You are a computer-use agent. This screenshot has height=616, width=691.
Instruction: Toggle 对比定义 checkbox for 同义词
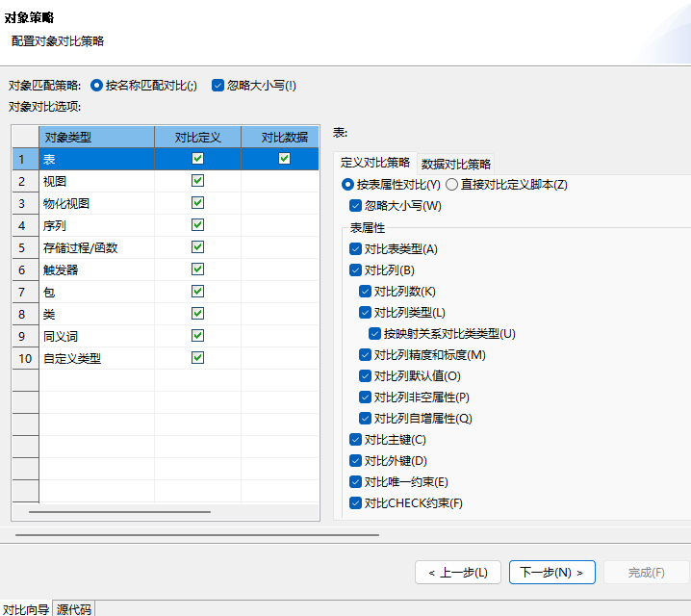[x=198, y=335]
